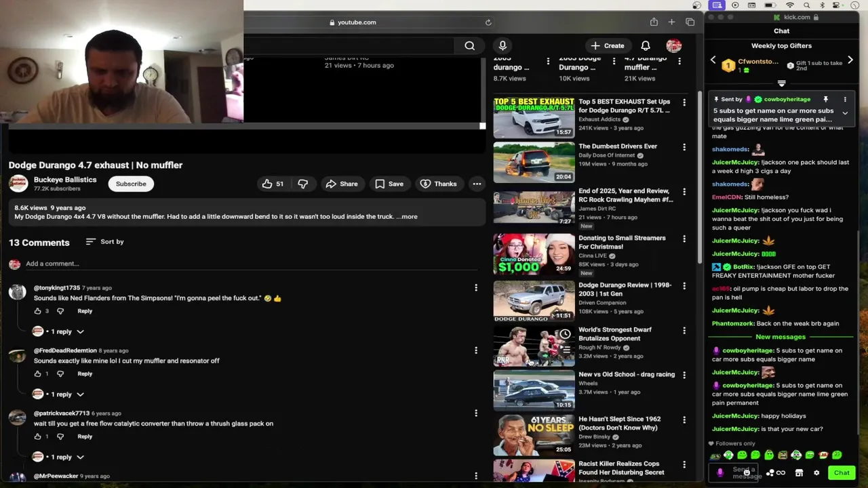
Task: Click the screen sharing menu bar icon
Action: (x=717, y=5)
